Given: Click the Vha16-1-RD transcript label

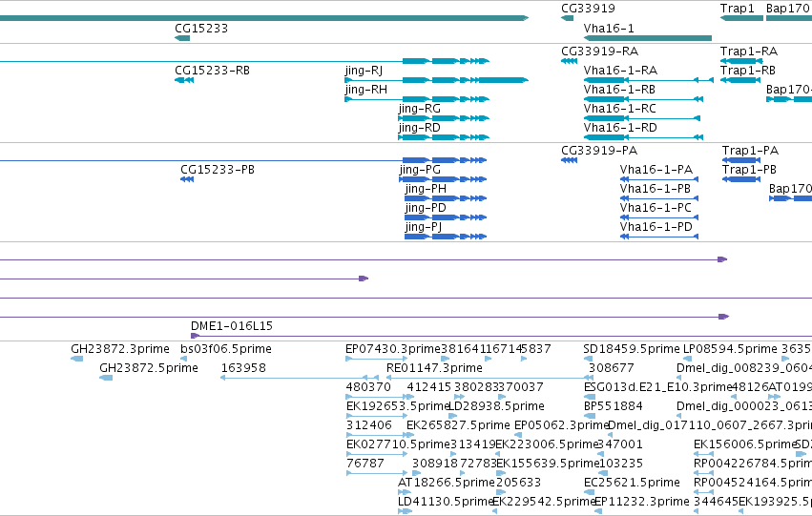Looking at the screenshot, I should [x=620, y=127].
